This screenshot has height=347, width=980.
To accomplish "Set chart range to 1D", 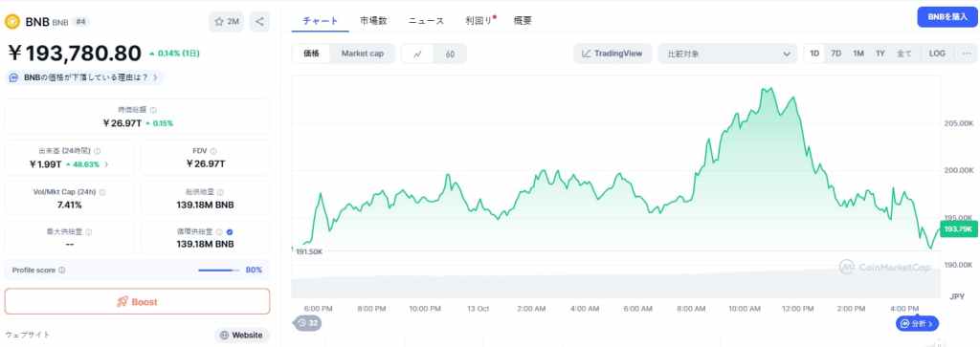I will click(x=814, y=54).
